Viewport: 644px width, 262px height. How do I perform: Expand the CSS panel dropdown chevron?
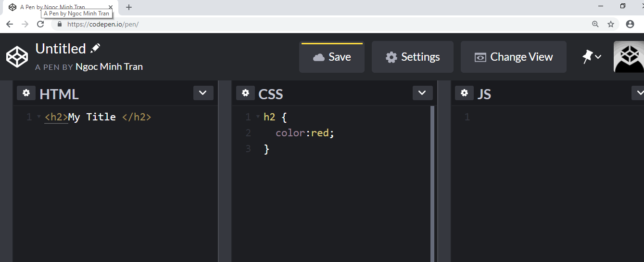[422, 93]
